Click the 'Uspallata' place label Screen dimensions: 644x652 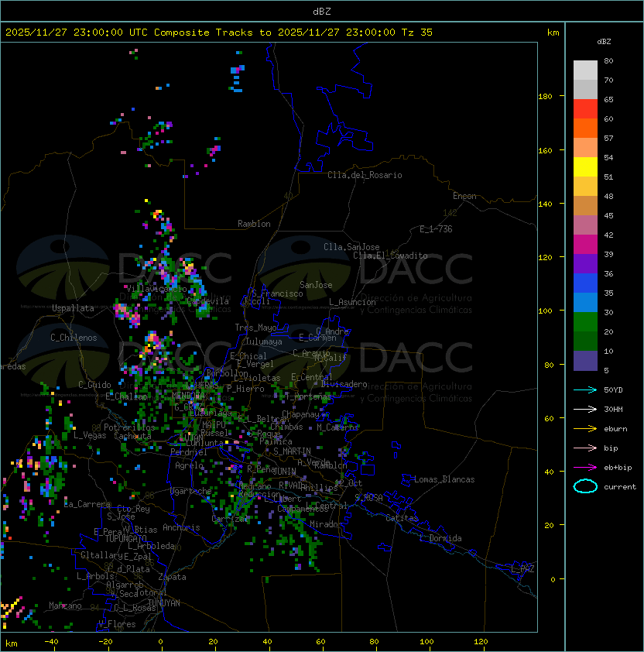[x=73, y=308]
